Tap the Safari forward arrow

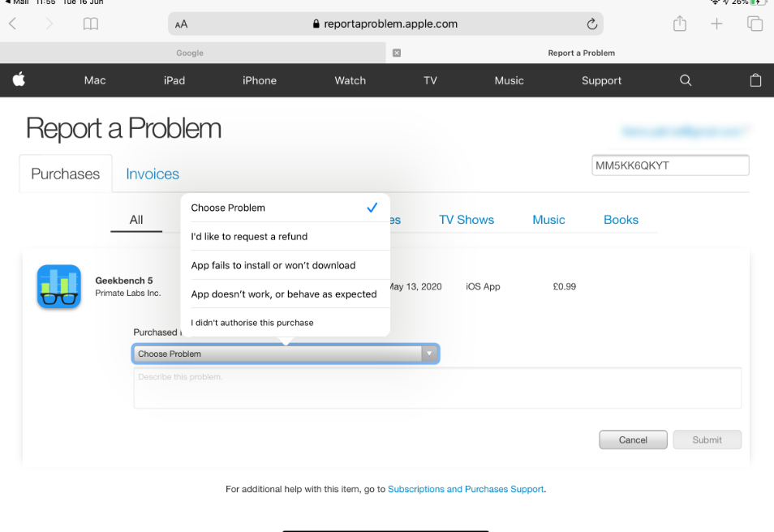[x=49, y=24]
